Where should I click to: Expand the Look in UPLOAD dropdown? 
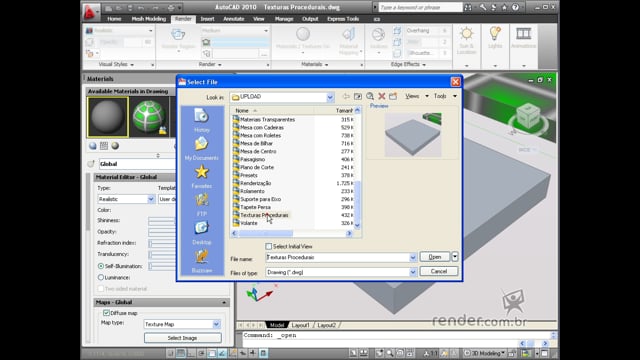pyautogui.click(x=330, y=97)
